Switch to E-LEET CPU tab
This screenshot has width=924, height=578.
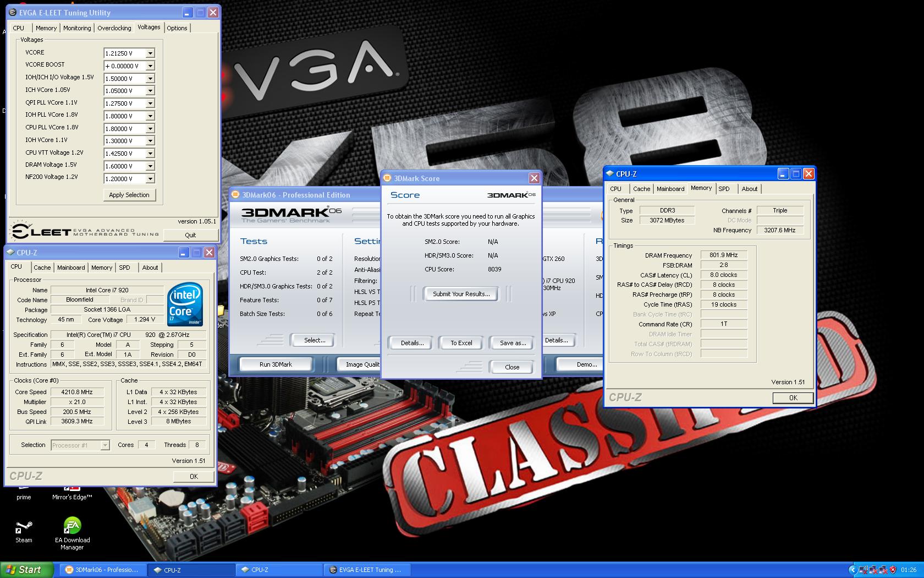tap(19, 28)
